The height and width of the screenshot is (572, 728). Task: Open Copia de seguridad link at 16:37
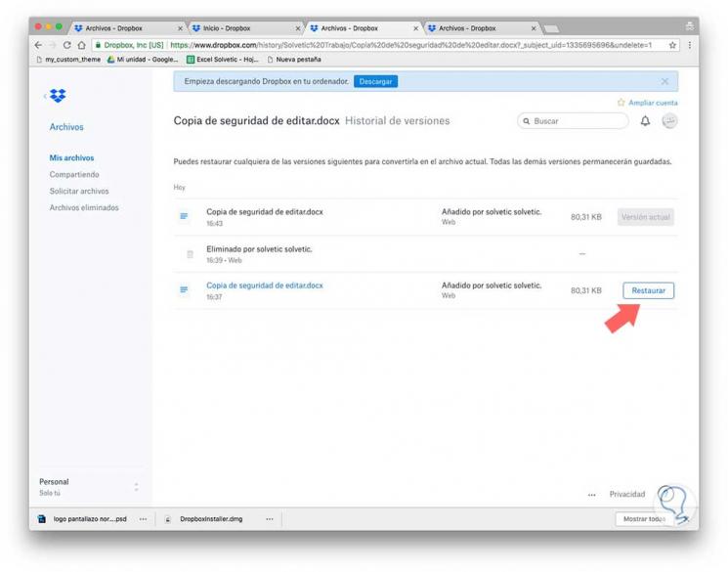pyautogui.click(x=265, y=286)
